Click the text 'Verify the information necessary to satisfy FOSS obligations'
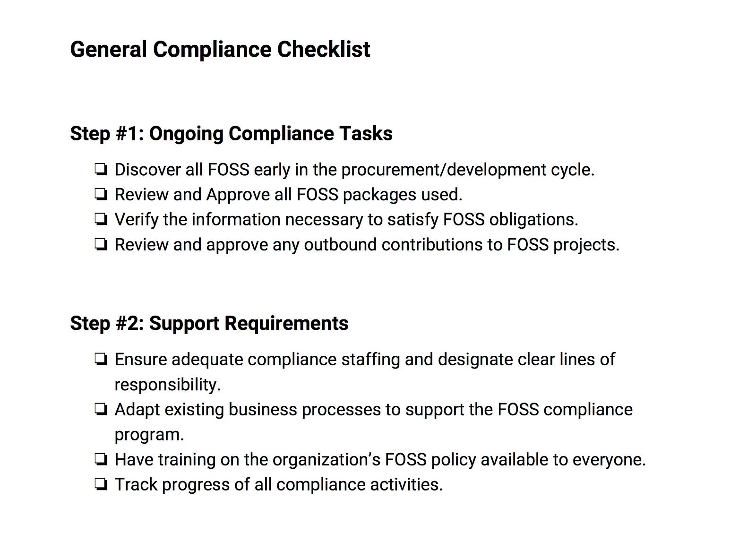This screenshot has height=533, width=756. (346, 220)
